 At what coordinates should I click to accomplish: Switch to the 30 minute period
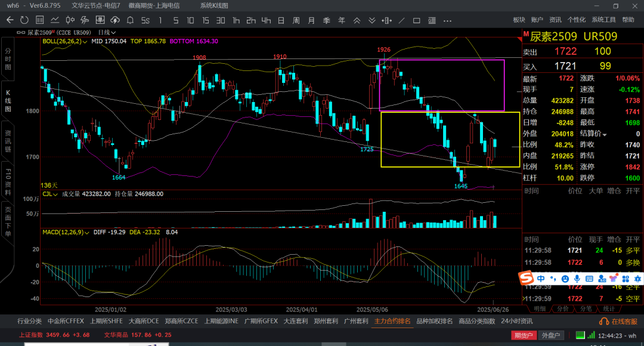[x=221, y=20]
